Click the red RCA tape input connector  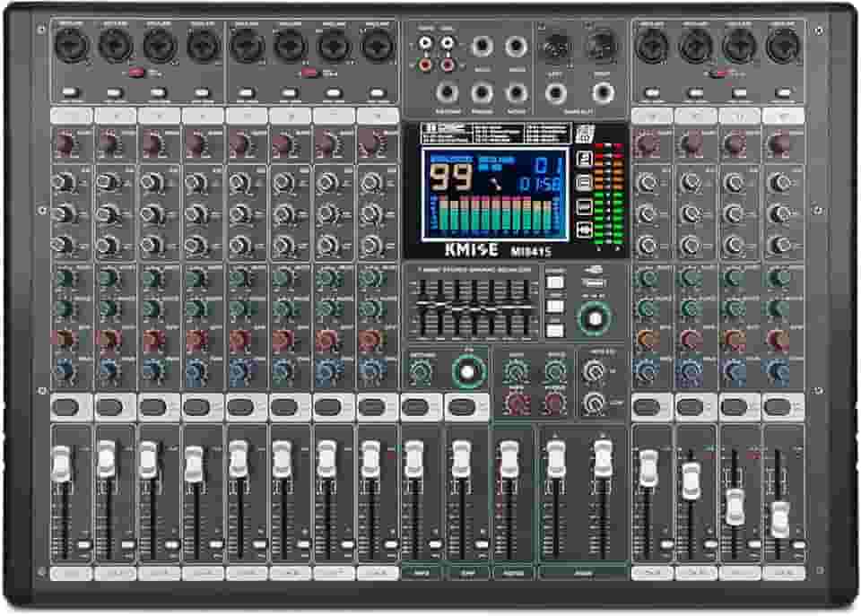click(423, 65)
